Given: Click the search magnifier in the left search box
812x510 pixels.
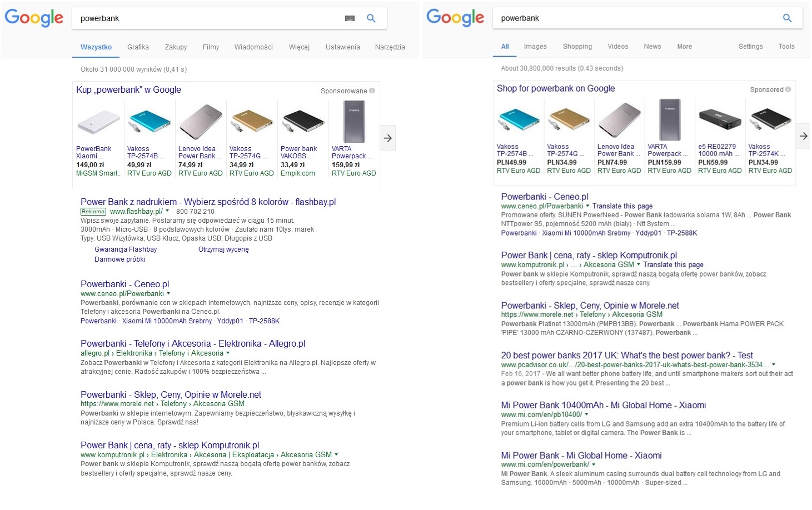Looking at the screenshot, I should [x=371, y=18].
